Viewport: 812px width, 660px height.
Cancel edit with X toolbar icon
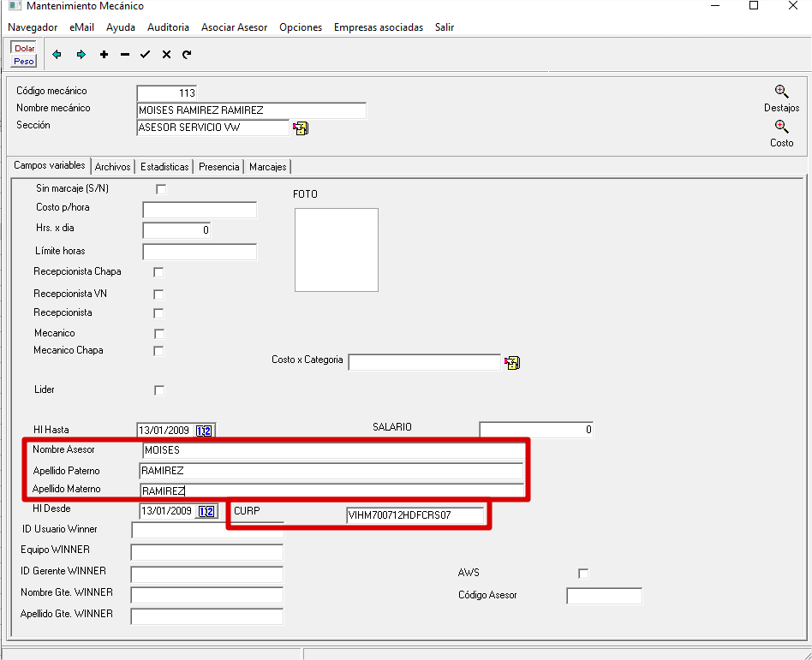pos(166,54)
